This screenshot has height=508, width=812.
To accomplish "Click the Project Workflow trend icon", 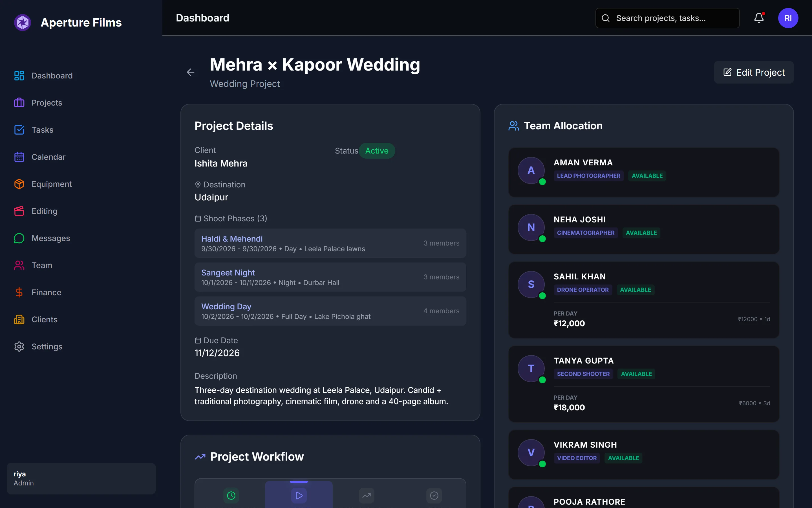I will [200, 457].
